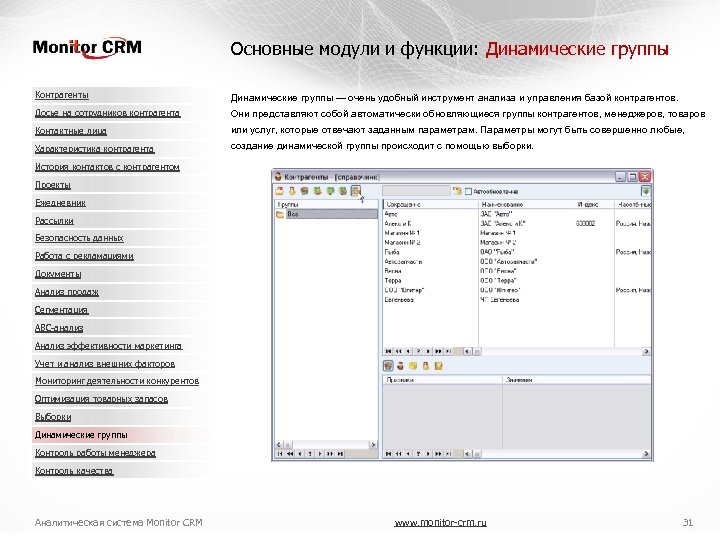720x540 pixels.
Task: Open the Безопасность данных link
Action: (x=79, y=238)
